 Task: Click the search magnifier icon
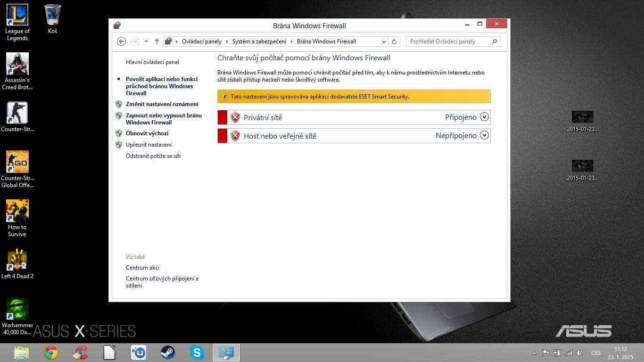point(494,41)
